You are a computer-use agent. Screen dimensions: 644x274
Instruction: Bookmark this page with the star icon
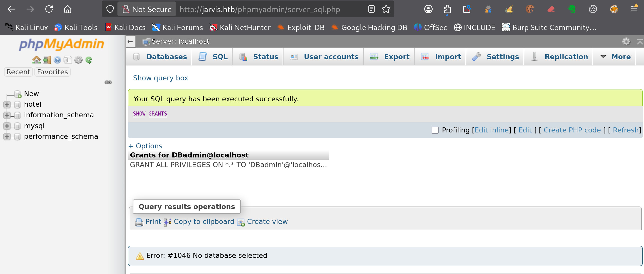pos(386,9)
